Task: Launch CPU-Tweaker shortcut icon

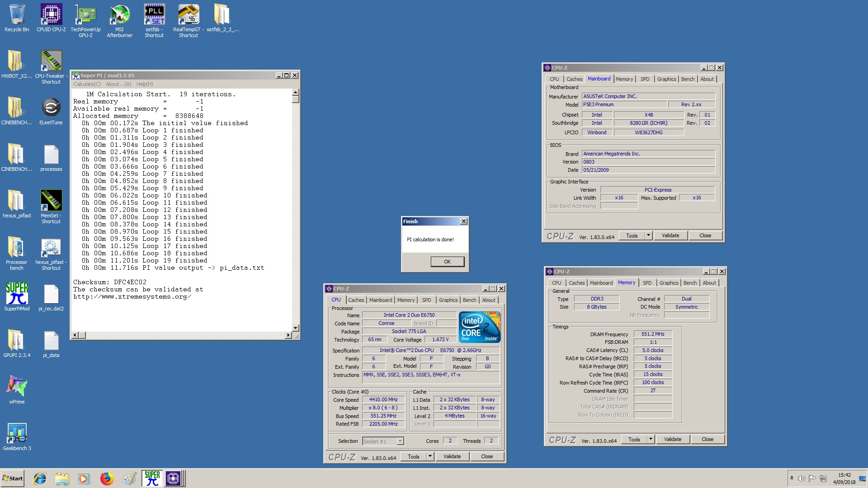Action: [x=51, y=67]
